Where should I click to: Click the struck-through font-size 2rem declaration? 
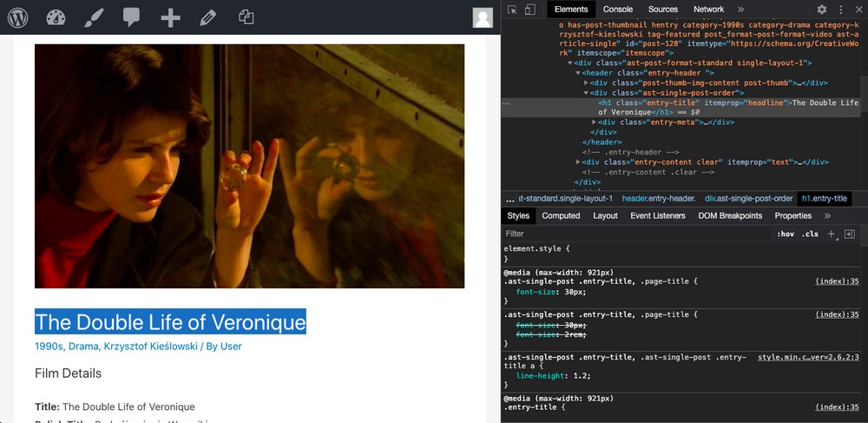click(551, 335)
